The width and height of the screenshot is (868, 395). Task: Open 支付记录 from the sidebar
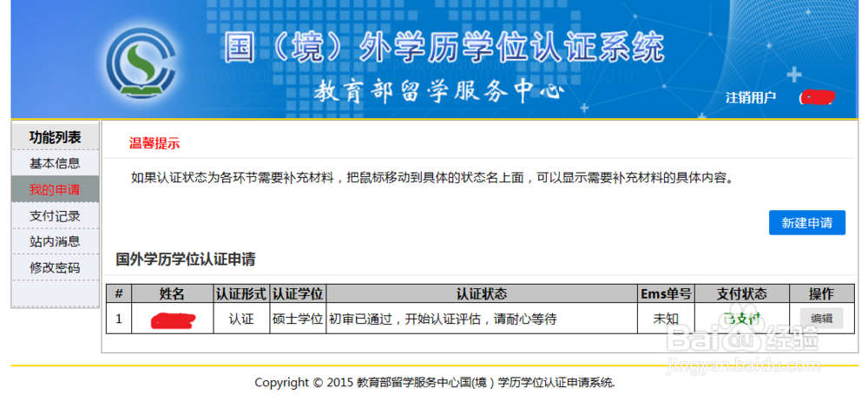pyautogui.click(x=55, y=216)
